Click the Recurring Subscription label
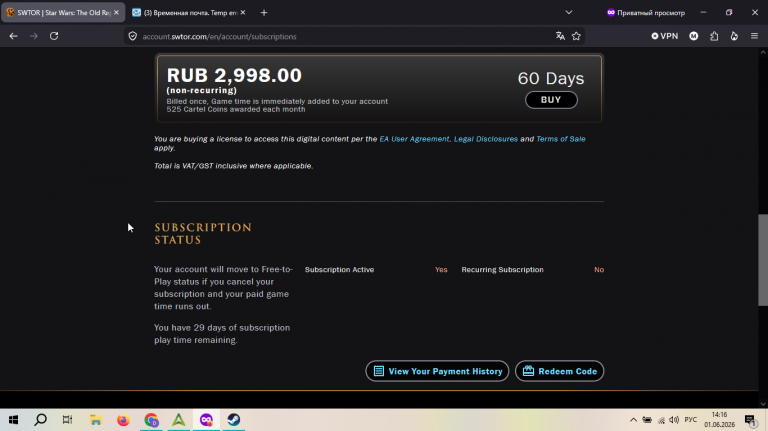This screenshot has width=768, height=431. [x=503, y=270]
